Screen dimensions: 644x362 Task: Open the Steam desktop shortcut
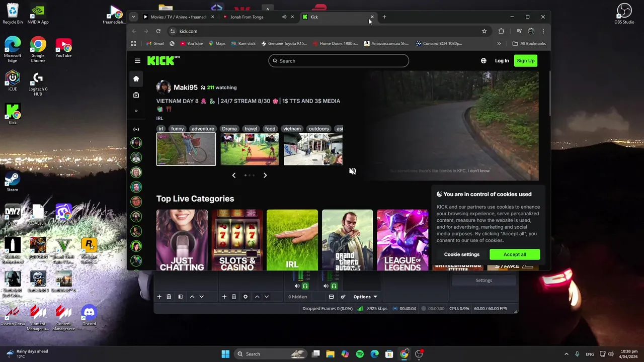tap(13, 182)
